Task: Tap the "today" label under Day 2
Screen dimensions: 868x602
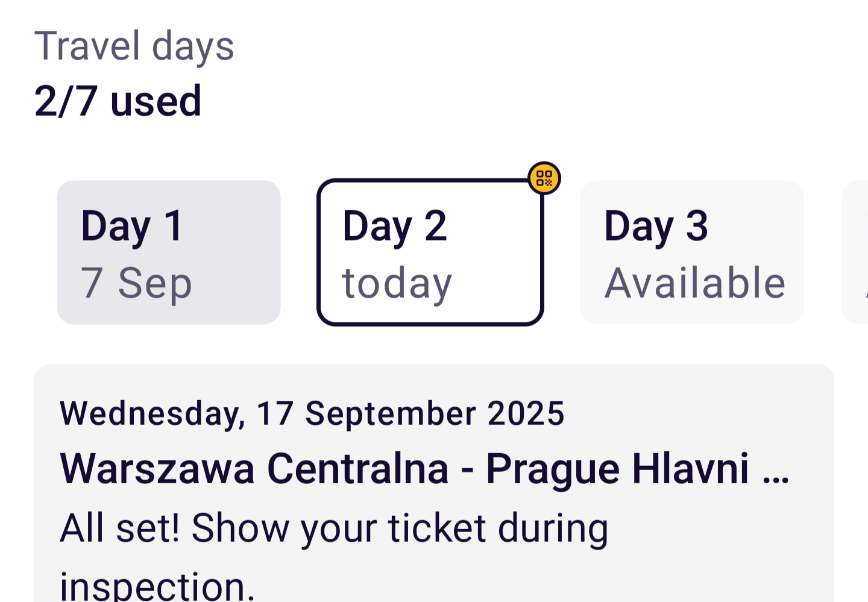Action: click(397, 283)
